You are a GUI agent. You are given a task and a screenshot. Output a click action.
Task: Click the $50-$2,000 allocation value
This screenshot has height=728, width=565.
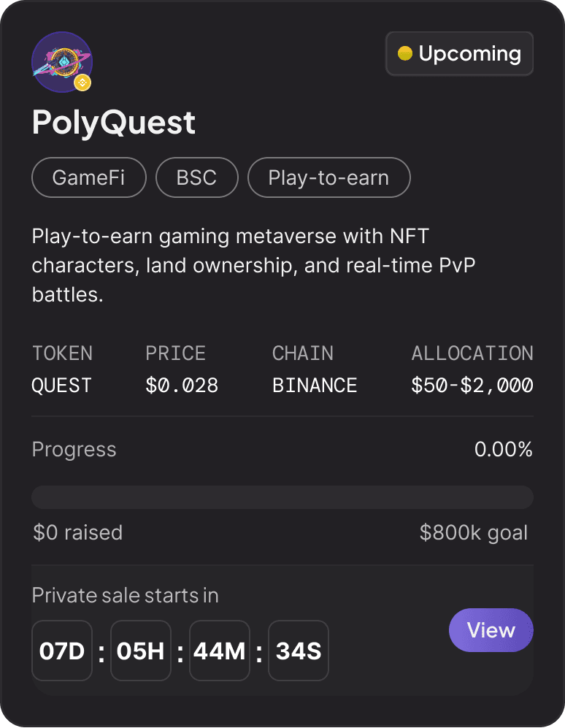pyautogui.click(x=472, y=386)
